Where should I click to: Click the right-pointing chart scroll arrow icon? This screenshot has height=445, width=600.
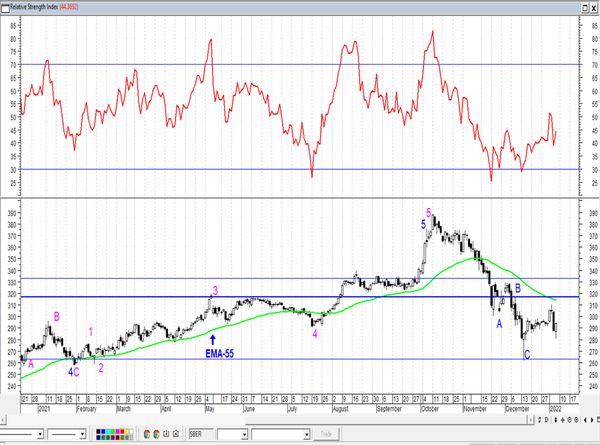tap(592, 420)
